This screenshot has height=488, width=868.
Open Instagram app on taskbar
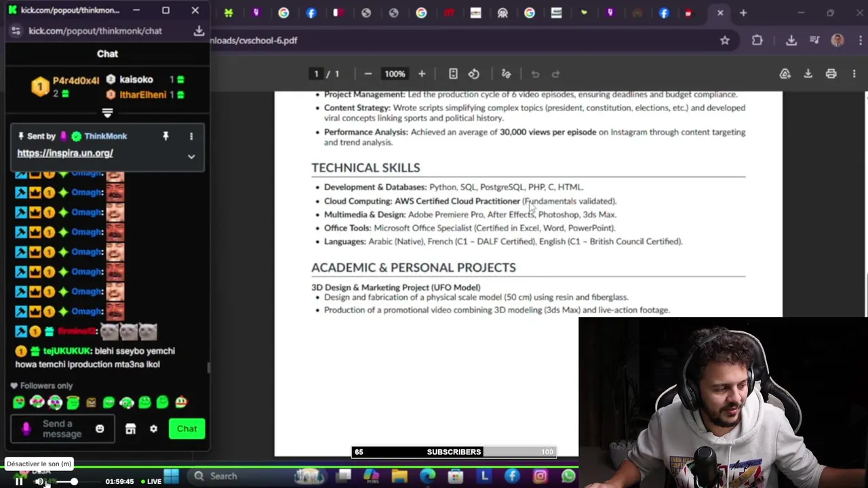(x=540, y=476)
